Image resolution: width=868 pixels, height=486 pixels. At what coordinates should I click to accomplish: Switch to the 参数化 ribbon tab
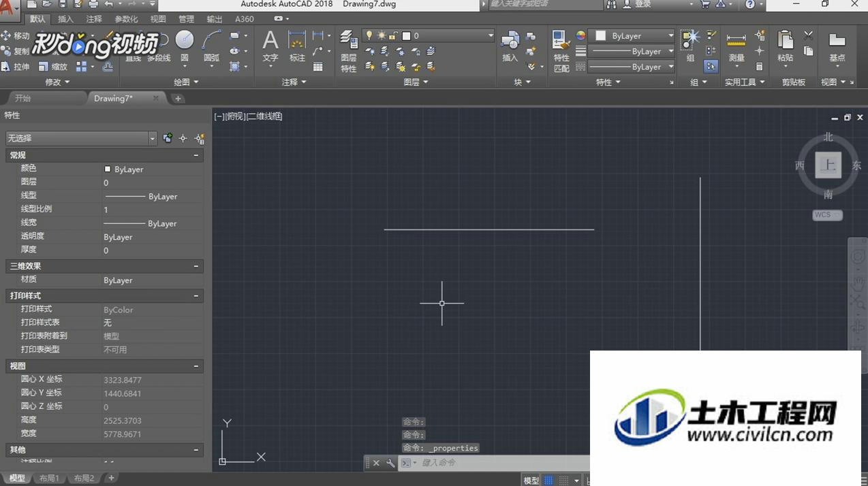point(126,19)
